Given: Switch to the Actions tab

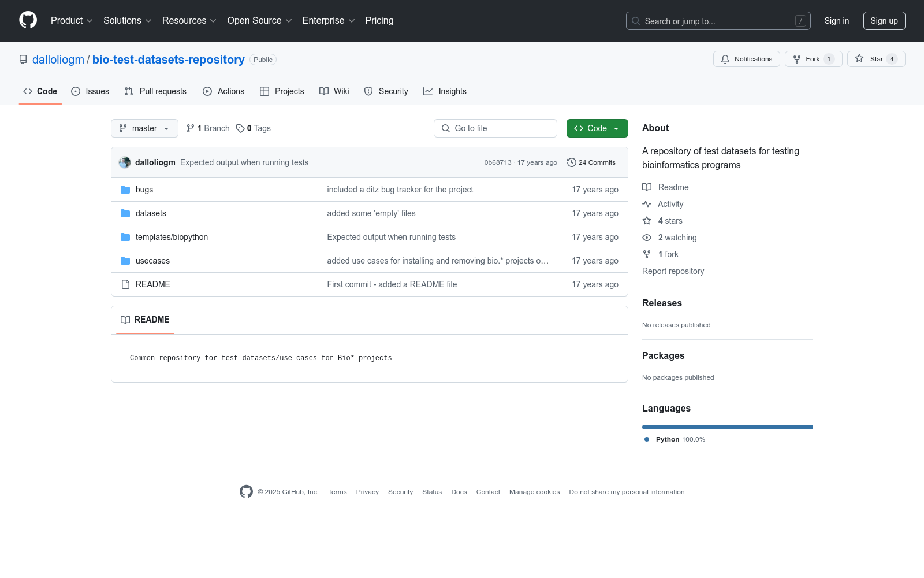Looking at the screenshot, I should coord(223,91).
